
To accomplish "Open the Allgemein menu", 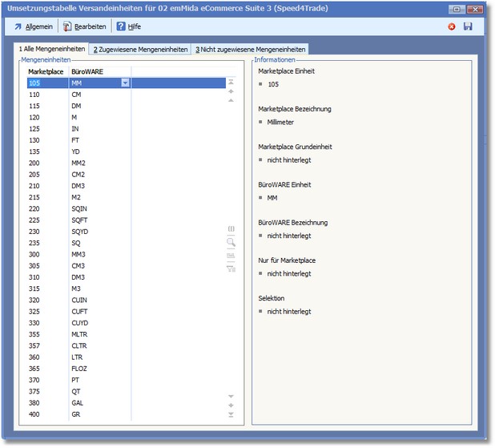I will coord(33,26).
